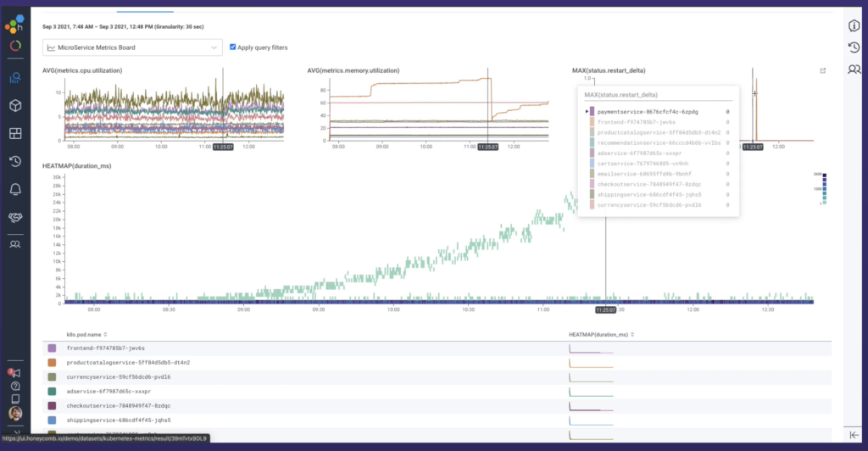Image resolution: width=868 pixels, height=451 pixels.
Task: Open the documentation book icon
Action: [x=15, y=399]
